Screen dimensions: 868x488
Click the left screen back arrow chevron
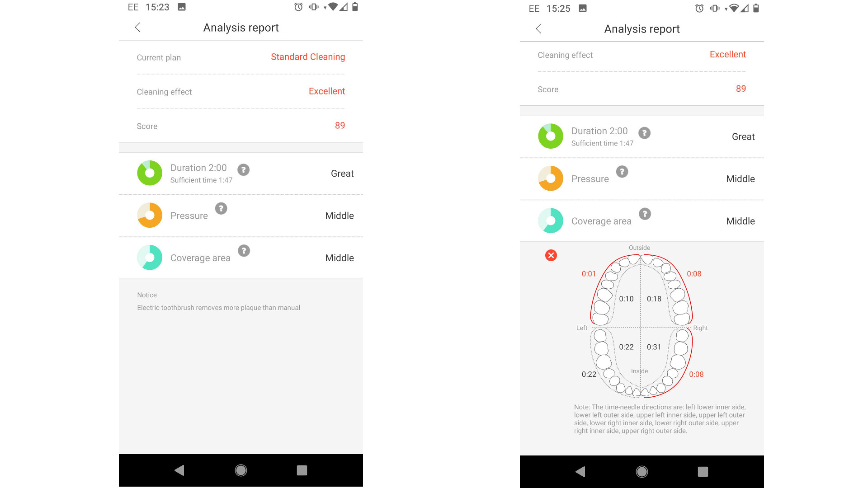[x=138, y=28]
